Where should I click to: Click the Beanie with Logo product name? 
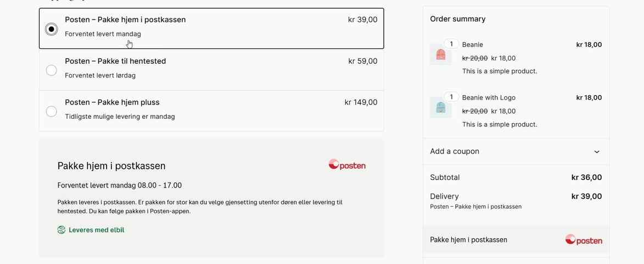pos(489,97)
